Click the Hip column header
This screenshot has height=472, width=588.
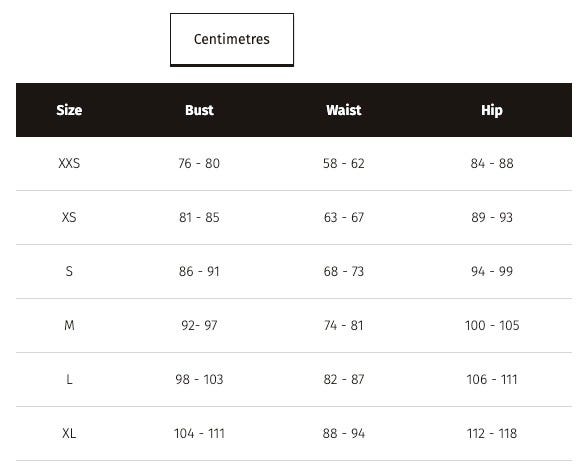click(492, 110)
